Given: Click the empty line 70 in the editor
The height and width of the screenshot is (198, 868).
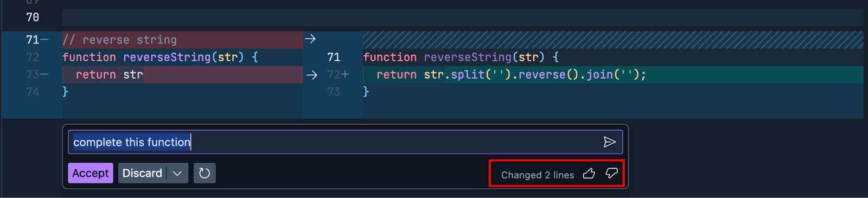Looking at the screenshot, I should point(462,17).
